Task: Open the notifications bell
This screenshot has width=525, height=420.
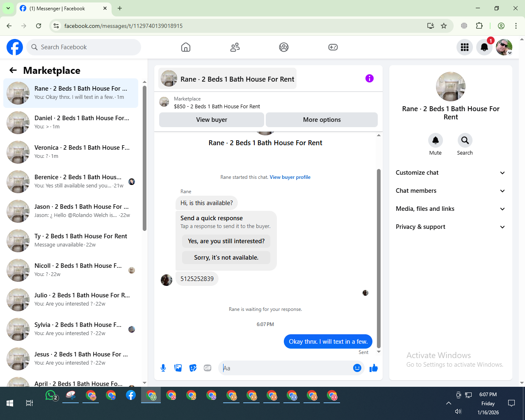Action: click(484, 47)
